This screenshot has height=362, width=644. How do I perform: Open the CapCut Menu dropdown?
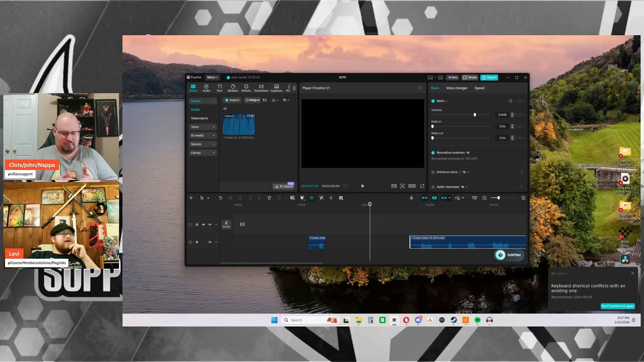(212, 77)
